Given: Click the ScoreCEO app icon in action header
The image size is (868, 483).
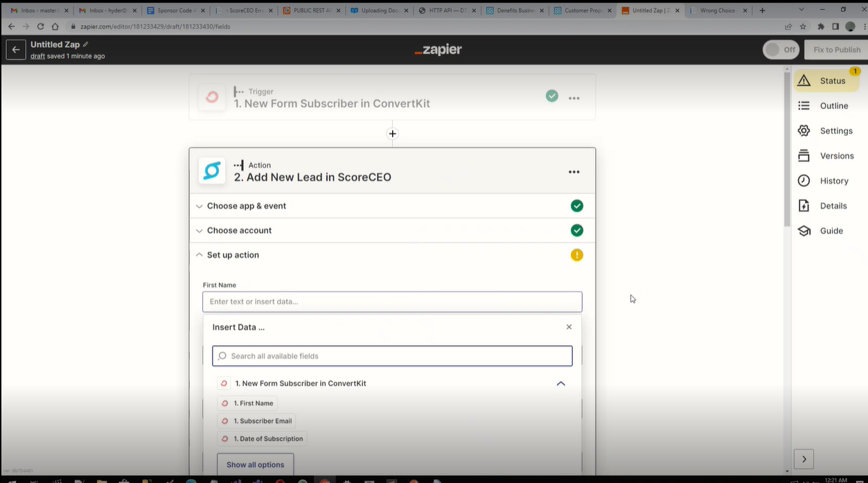Looking at the screenshot, I should 212,170.
